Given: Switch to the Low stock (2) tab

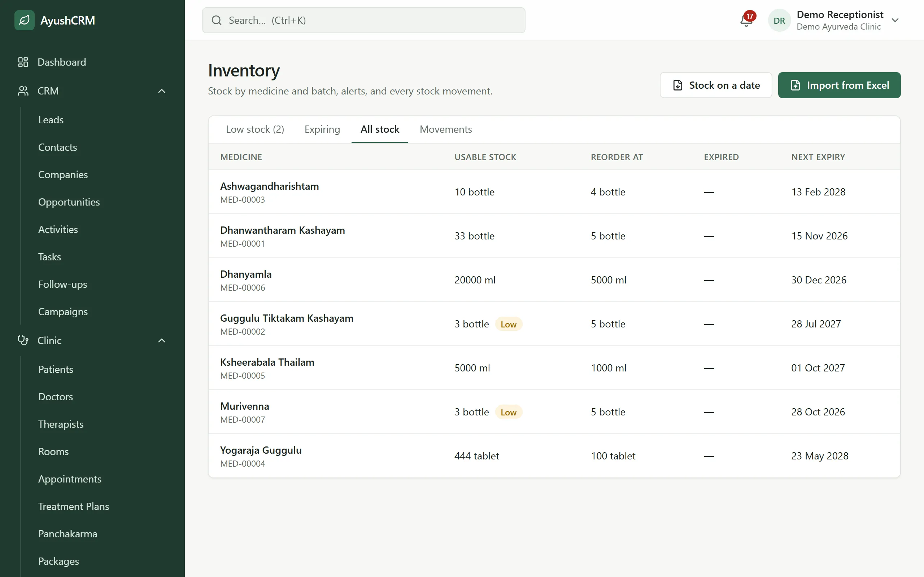Looking at the screenshot, I should pos(255,129).
